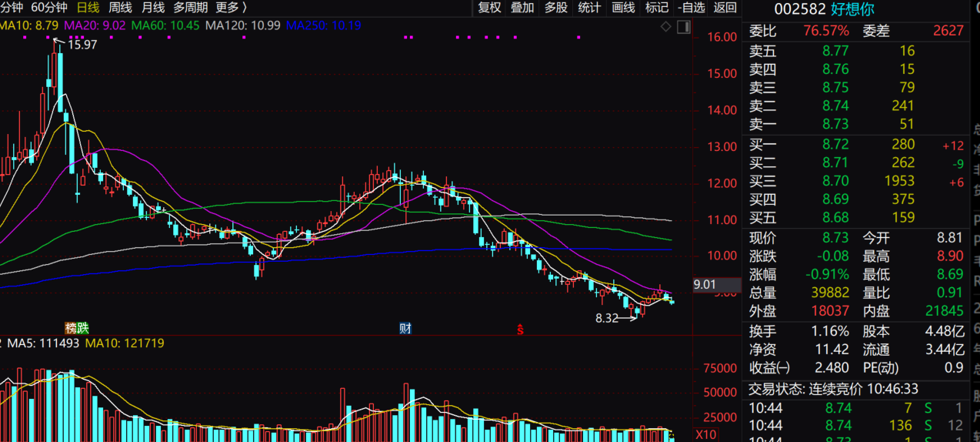This screenshot has width=980, height=442.
Task: Click the 换手 value 1.16%
Action: [x=830, y=331]
